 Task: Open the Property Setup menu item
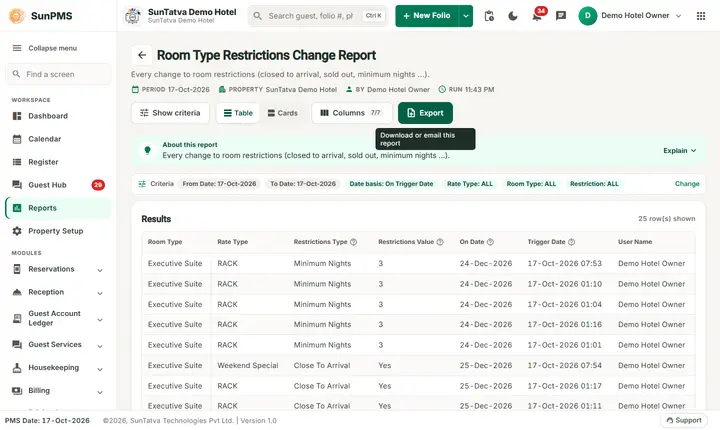pos(58,231)
